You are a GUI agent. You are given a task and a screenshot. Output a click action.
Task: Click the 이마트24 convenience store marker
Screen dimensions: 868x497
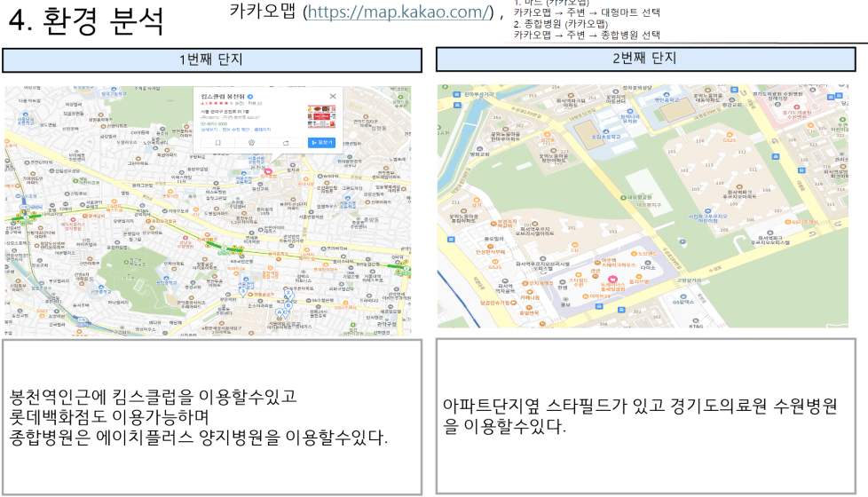(x=586, y=296)
